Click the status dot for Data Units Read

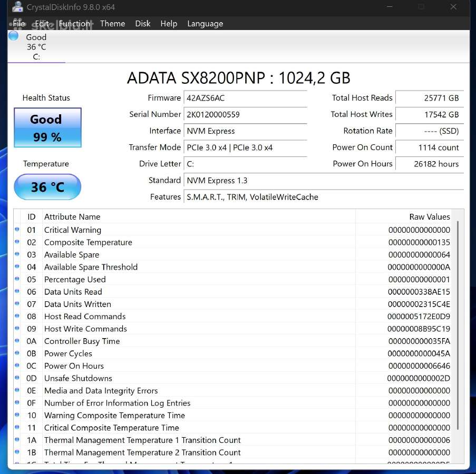pyautogui.click(x=17, y=291)
